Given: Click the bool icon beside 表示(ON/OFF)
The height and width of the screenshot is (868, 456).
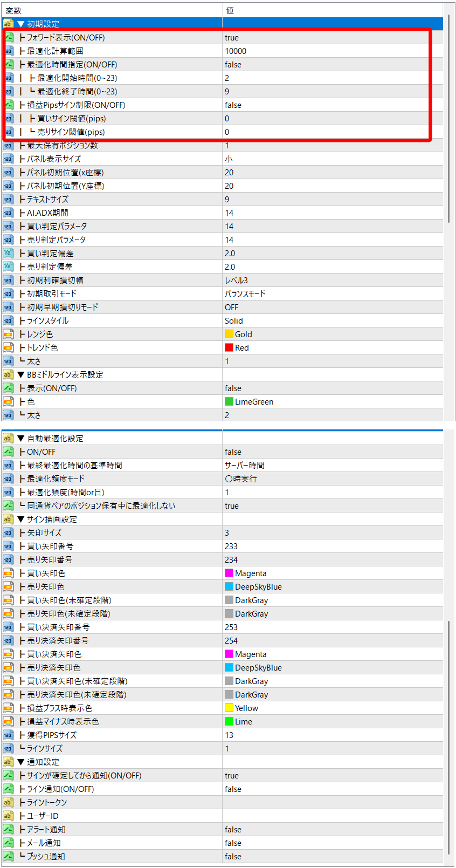Looking at the screenshot, I should (8, 388).
